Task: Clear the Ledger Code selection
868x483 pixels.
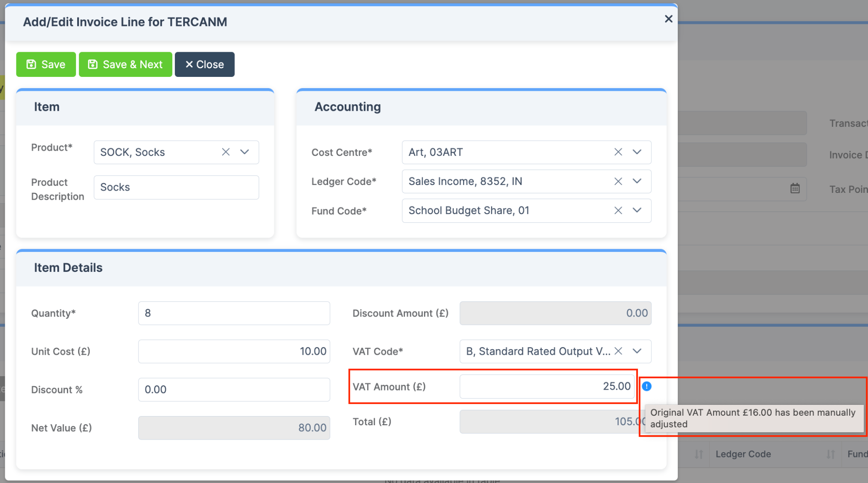Action: tap(618, 181)
